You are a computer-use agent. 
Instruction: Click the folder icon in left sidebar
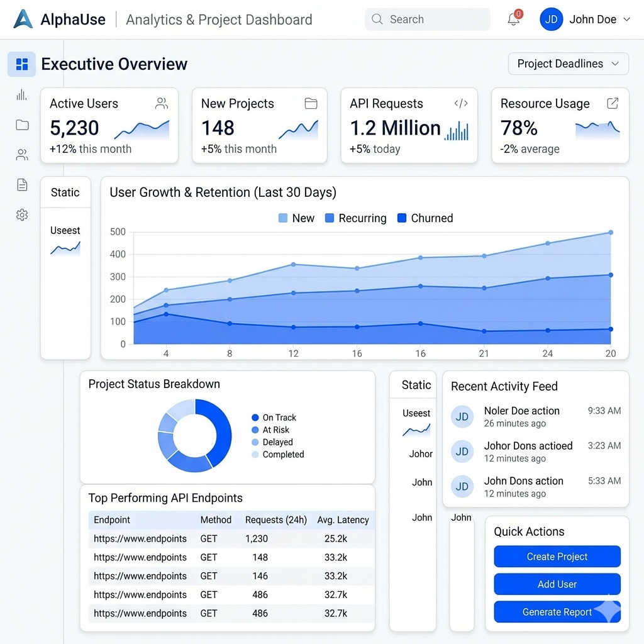point(22,125)
